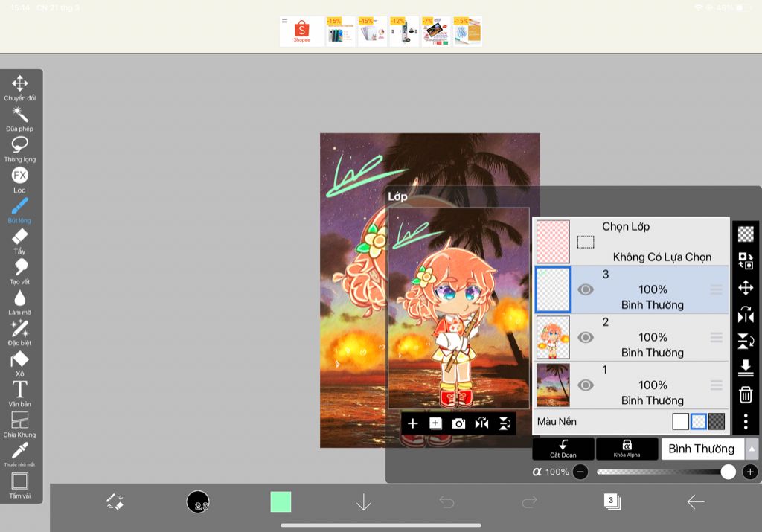Delete the layer with the trash icon

point(746,394)
